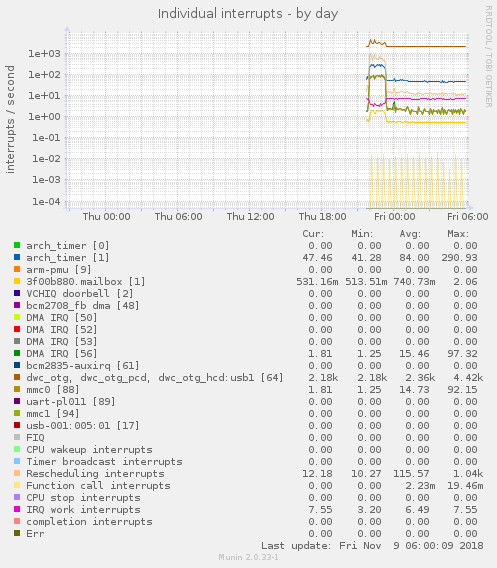Click the DMA IRQ [56] green swatch
The width and height of the screenshot is (497, 568).
coord(17,353)
